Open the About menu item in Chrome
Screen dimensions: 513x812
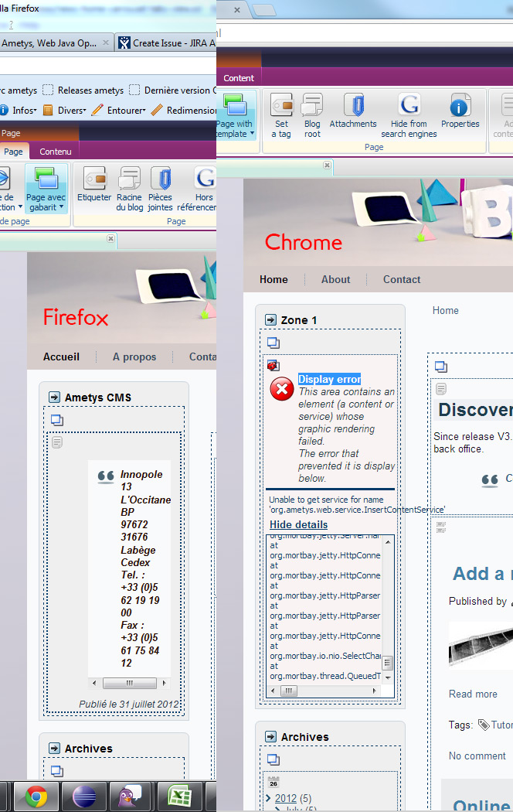click(335, 280)
